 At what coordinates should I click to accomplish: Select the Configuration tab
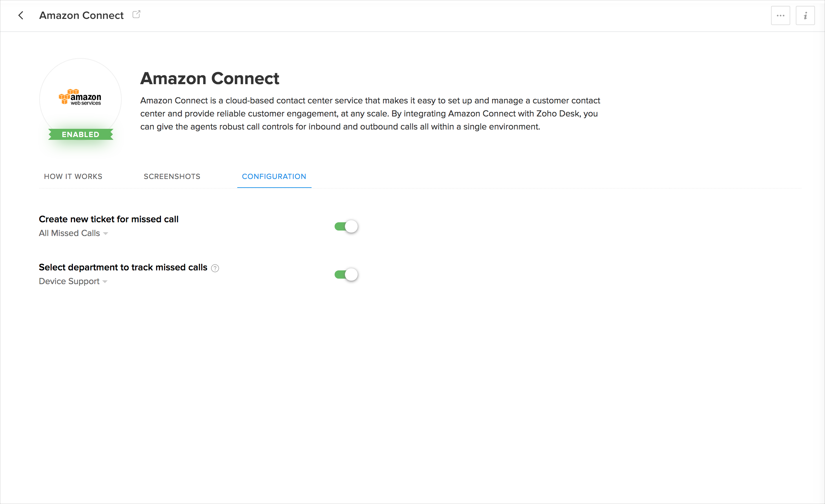pos(274,176)
